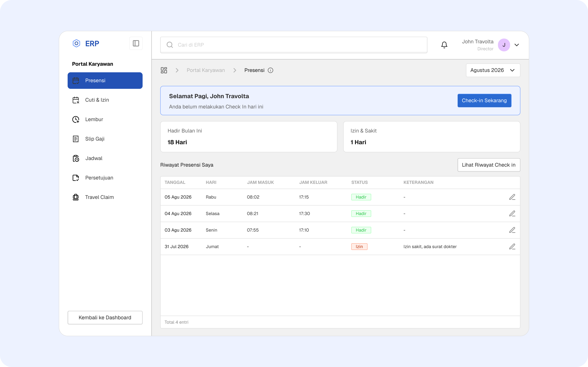Edit the 04 Agu 2026 attendance row
This screenshot has height=367, width=588.
pyautogui.click(x=512, y=214)
